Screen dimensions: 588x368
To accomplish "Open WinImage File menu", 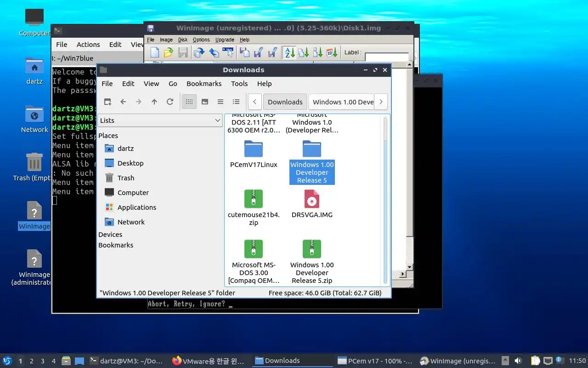I will [151, 40].
